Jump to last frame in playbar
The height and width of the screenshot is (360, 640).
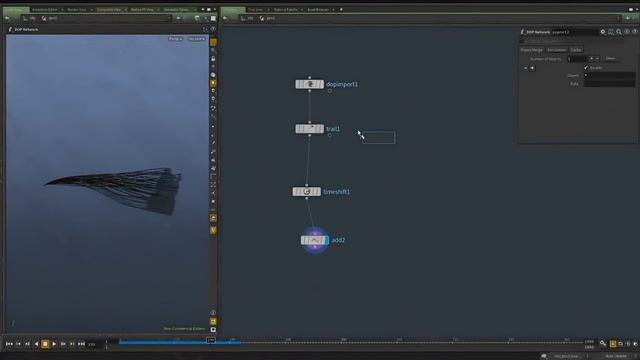click(x=81, y=344)
